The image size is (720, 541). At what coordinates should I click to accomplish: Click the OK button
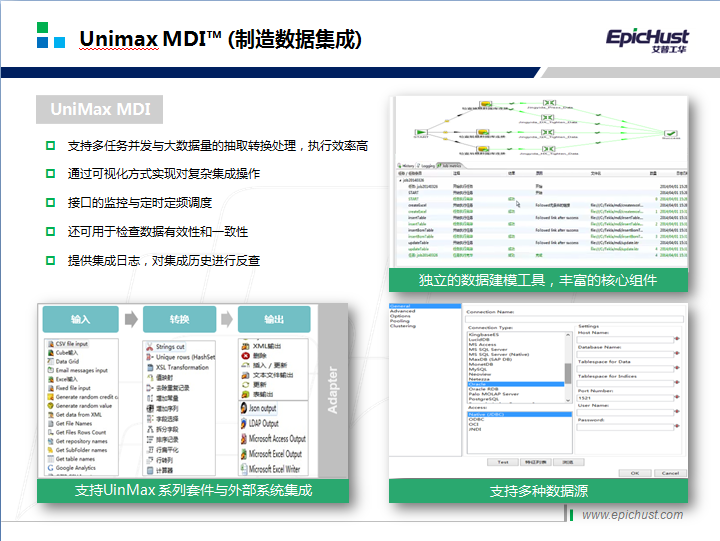coord(635,473)
